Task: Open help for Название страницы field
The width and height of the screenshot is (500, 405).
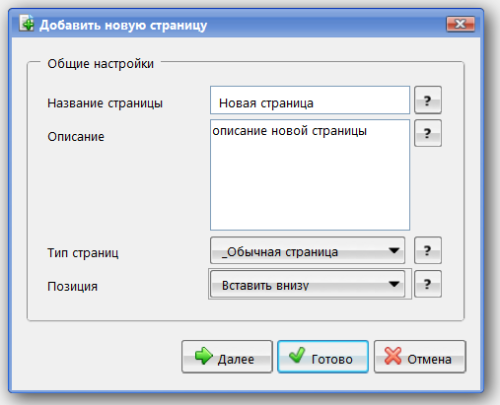Action: [x=428, y=100]
